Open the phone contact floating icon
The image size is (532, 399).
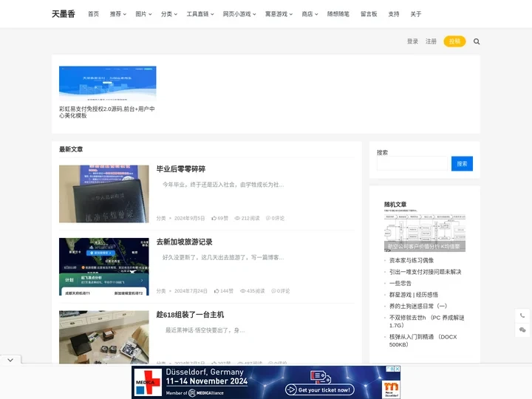(x=522, y=316)
